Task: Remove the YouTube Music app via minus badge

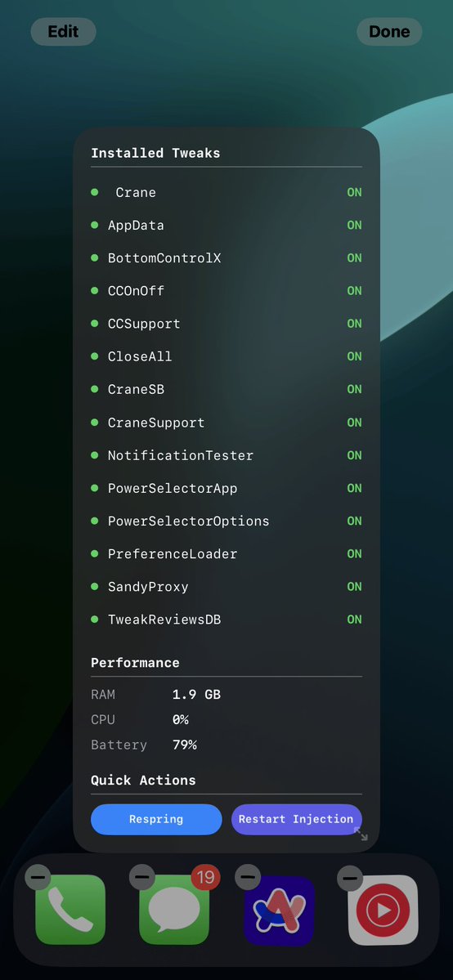Action: 350,878
